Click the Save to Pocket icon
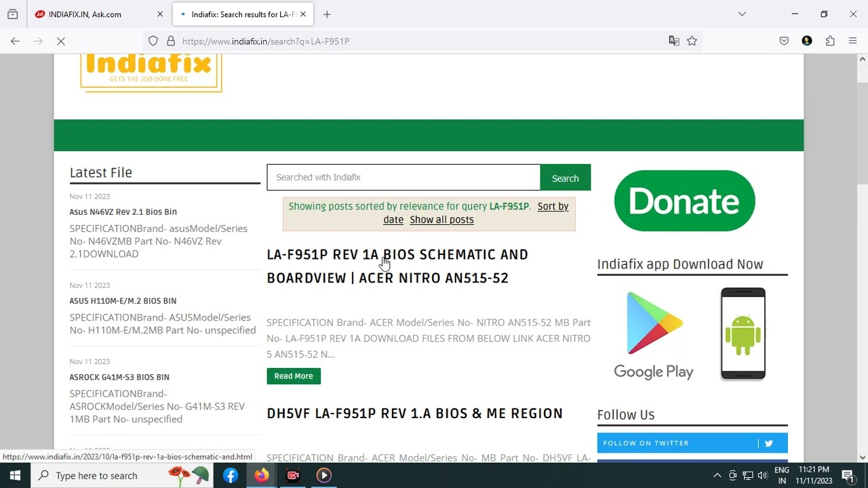The width and height of the screenshot is (868, 488). [x=784, y=41]
